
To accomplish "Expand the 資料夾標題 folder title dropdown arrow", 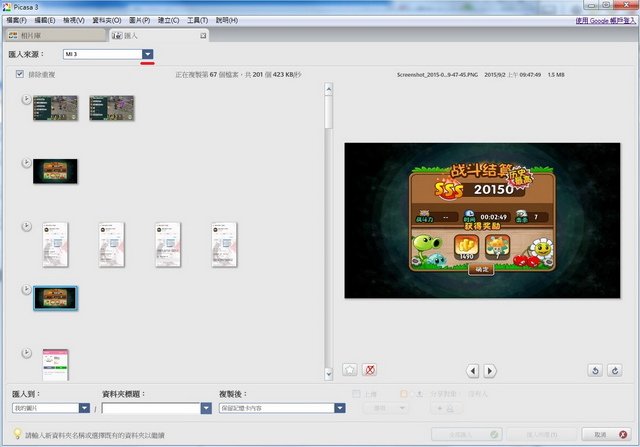I will point(206,408).
